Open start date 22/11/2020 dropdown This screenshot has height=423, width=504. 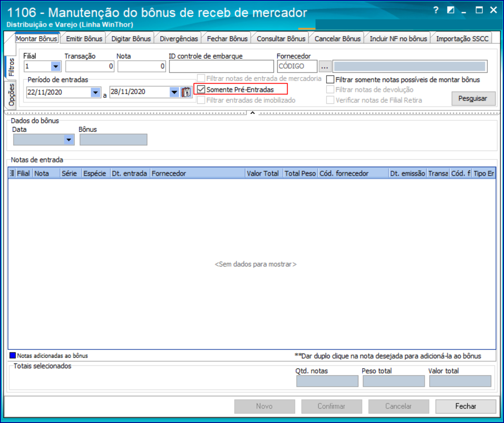pyautogui.click(x=96, y=92)
